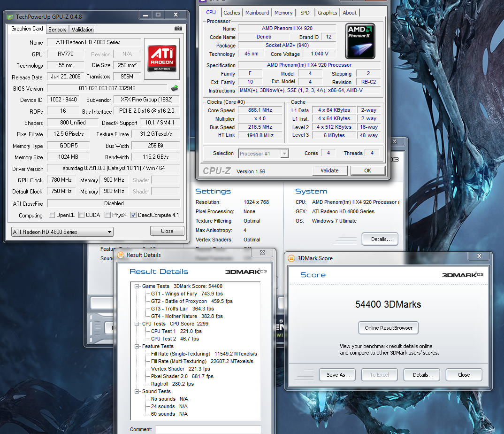Click the Comment input field
Image resolution: width=504 pixels, height=434 pixels.
[208, 429]
